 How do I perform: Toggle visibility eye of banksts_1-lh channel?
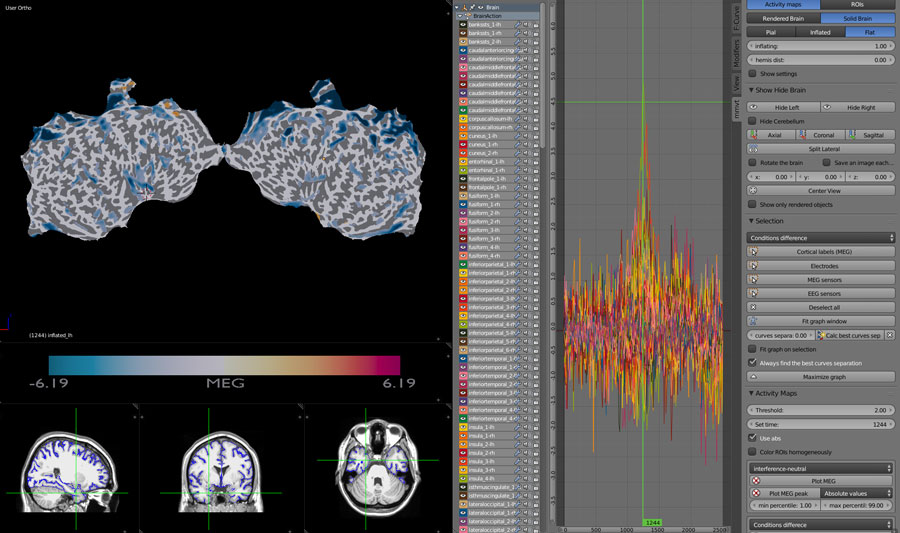tap(463, 25)
